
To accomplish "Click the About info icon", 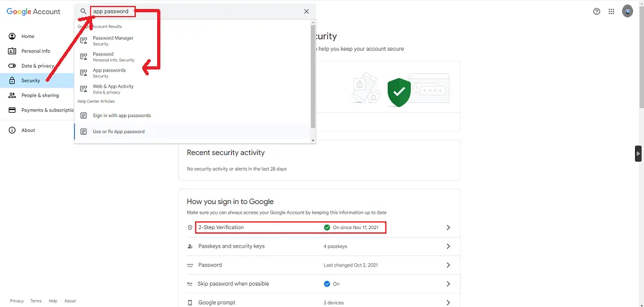I will (x=12, y=130).
